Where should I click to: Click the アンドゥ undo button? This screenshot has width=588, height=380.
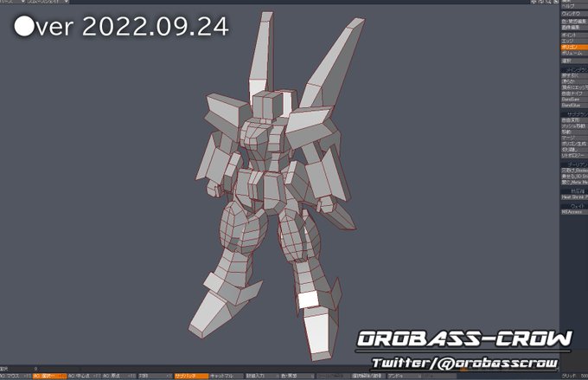[x=404, y=376]
